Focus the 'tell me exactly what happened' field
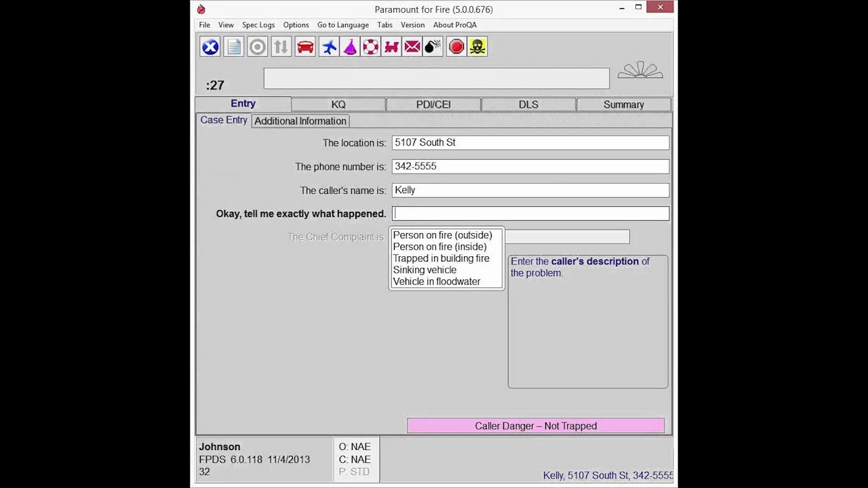This screenshot has width=868, height=488. [530, 213]
